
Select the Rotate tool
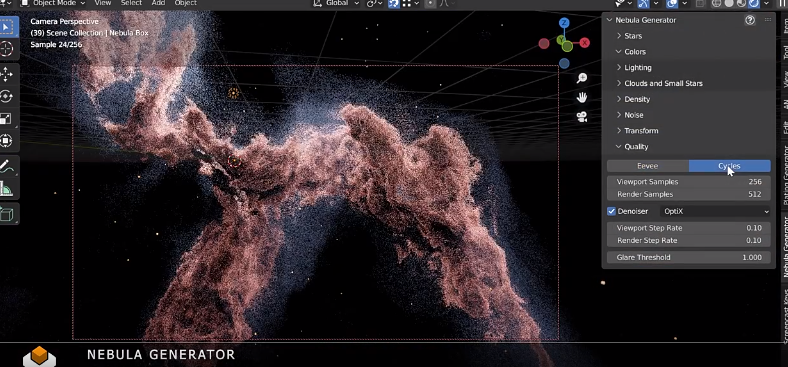7,97
